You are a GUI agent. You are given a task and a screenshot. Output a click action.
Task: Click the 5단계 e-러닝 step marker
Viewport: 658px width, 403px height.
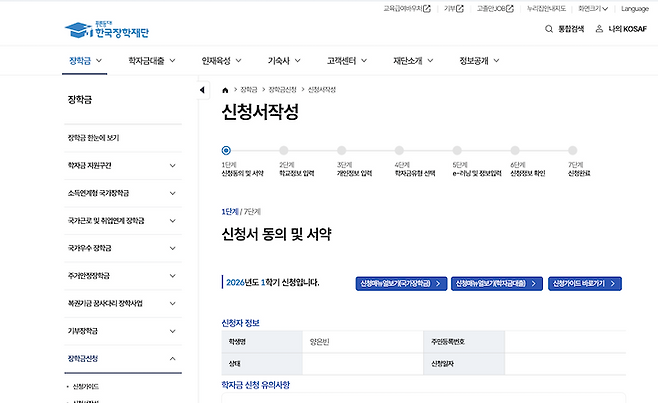[457, 150]
